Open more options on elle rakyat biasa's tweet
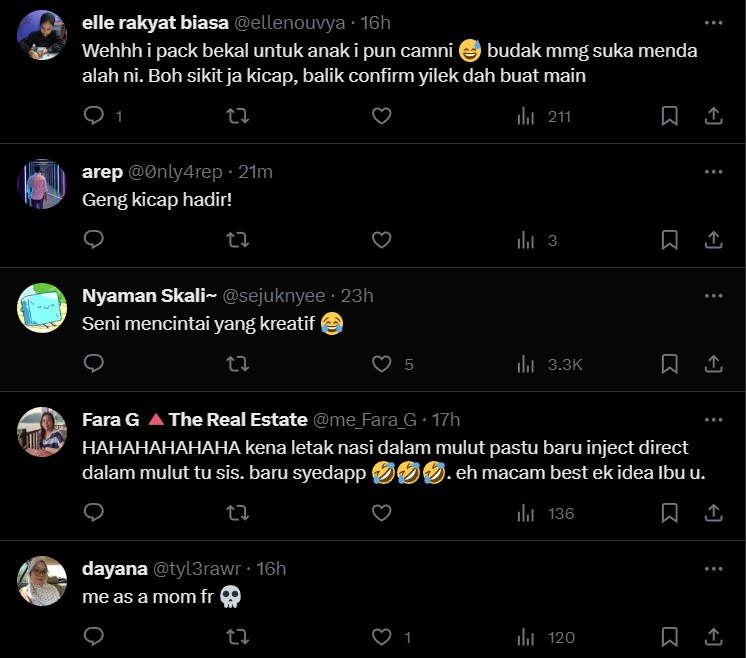The height and width of the screenshot is (658, 746). pos(713,22)
